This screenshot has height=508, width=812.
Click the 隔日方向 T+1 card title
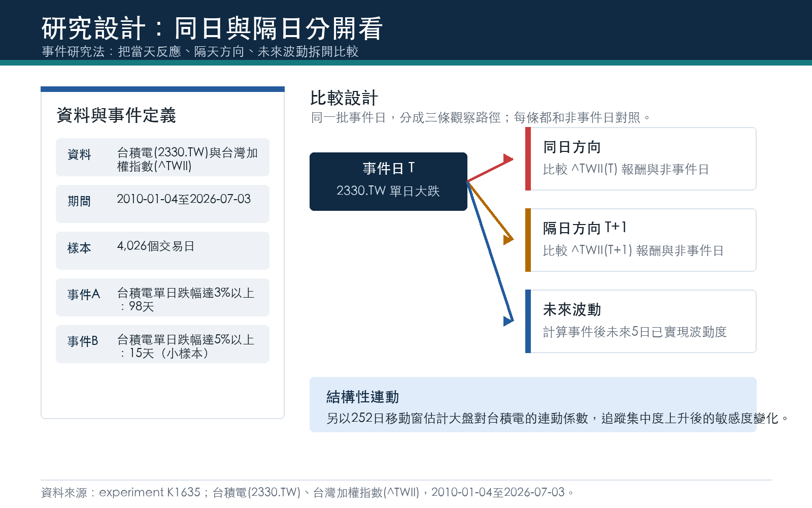[x=585, y=228]
